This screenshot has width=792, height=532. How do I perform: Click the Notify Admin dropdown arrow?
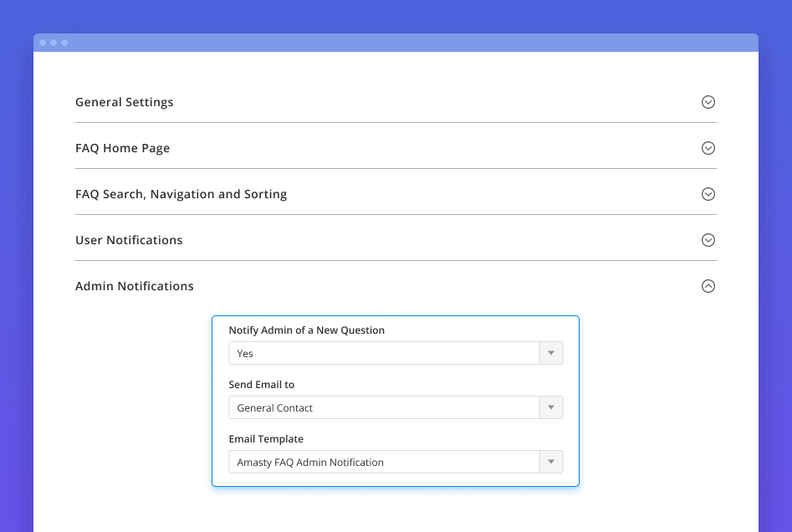tap(550, 353)
